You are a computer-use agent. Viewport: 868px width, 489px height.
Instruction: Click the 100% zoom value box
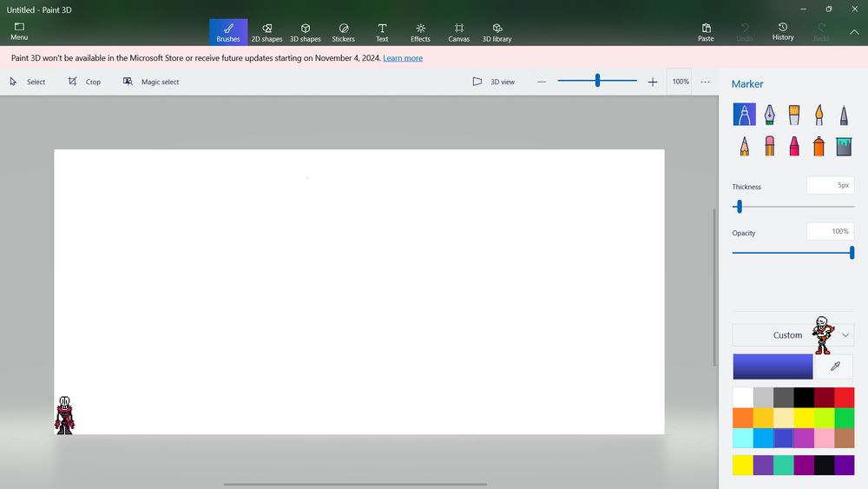(681, 82)
